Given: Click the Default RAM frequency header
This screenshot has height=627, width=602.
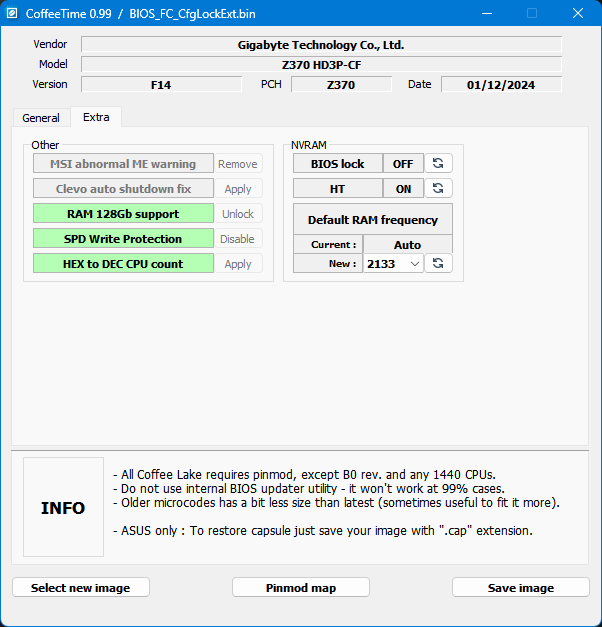Looking at the screenshot, I should point(373,220).
